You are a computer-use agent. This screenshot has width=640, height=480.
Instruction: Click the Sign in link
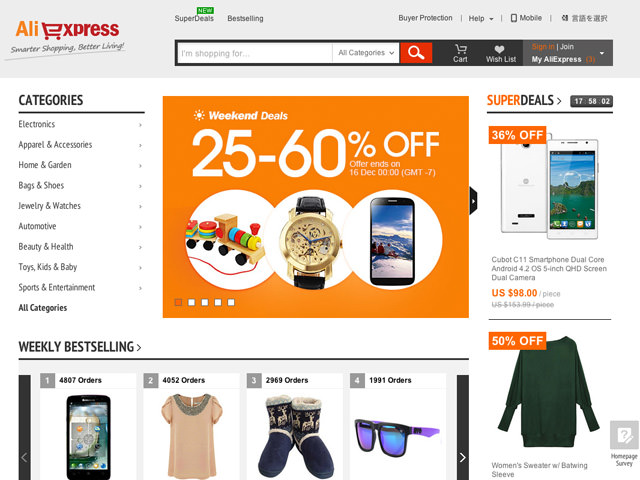[543, 47]
